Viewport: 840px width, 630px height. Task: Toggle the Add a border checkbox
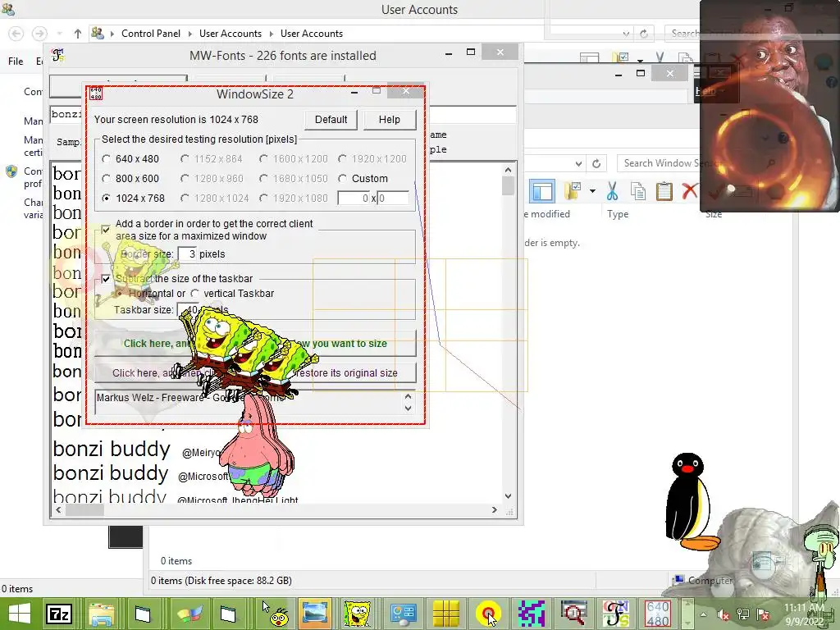coord(106,230)
